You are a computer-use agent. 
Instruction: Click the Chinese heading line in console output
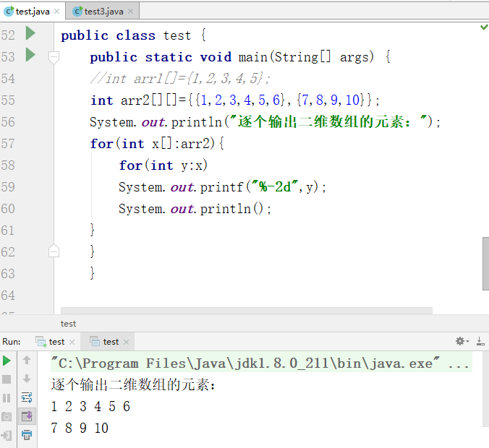pos(134,385)
